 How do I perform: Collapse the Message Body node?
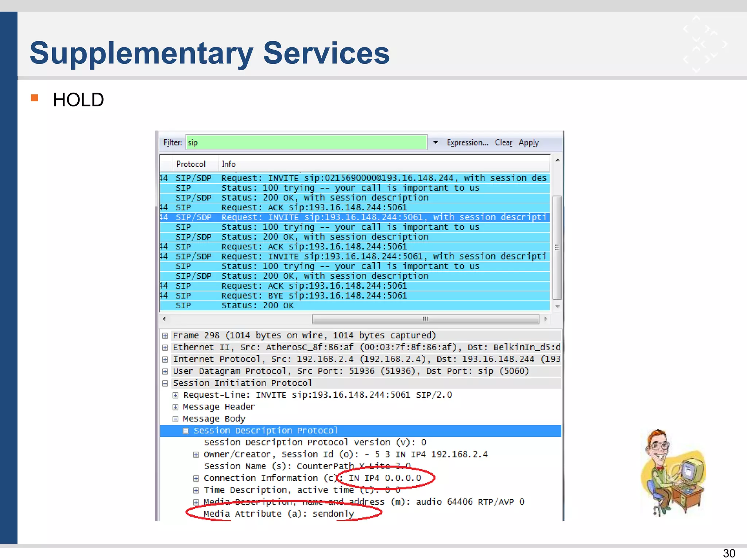coord(175,419)
